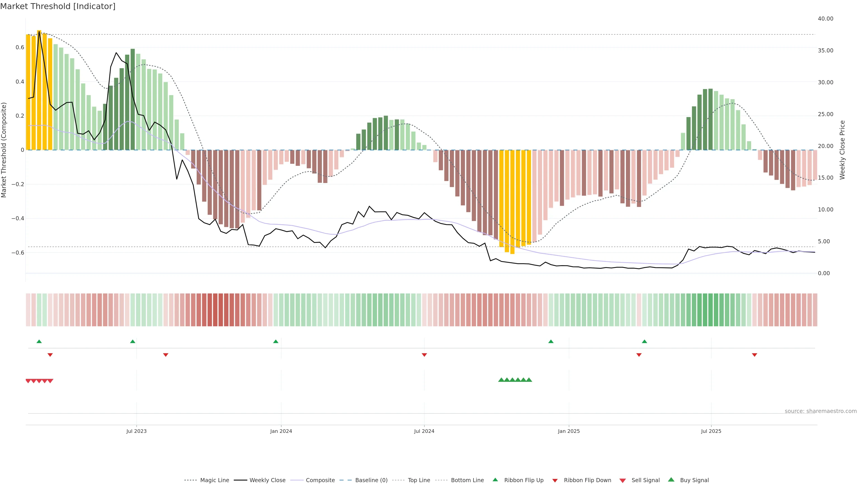Click the Market Threshold [Indicator] title
The image size is (868, 488).
point(58,6)
